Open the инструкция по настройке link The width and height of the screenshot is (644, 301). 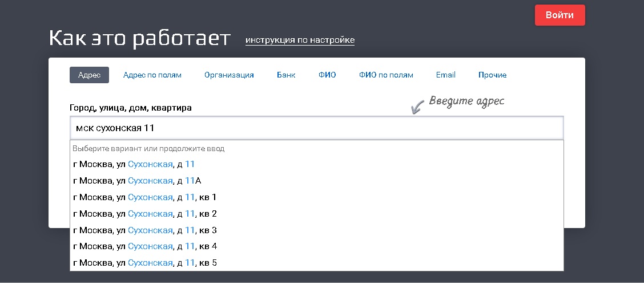pos(300,40)
